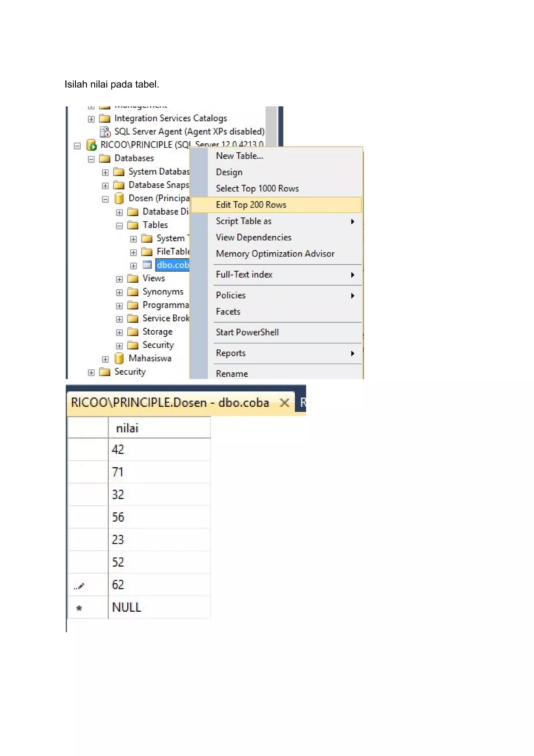534x756 pixels.
Task: Click the SQL Server Agent icon
Action: tap(105, 132)
